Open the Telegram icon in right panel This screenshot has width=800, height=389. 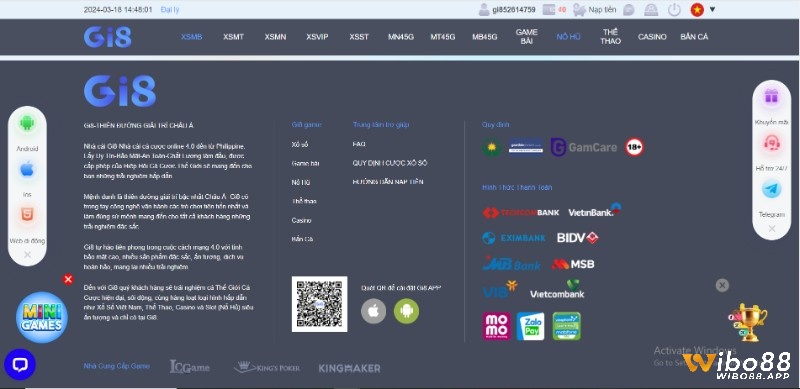coord(771,189)
